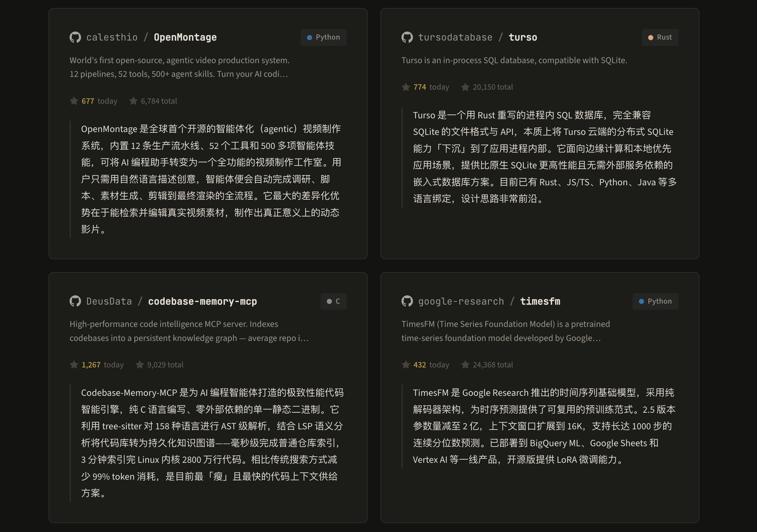Select the "20,150 total" star count
Viewport: 757px width, 532px height.
pos(493,87)
